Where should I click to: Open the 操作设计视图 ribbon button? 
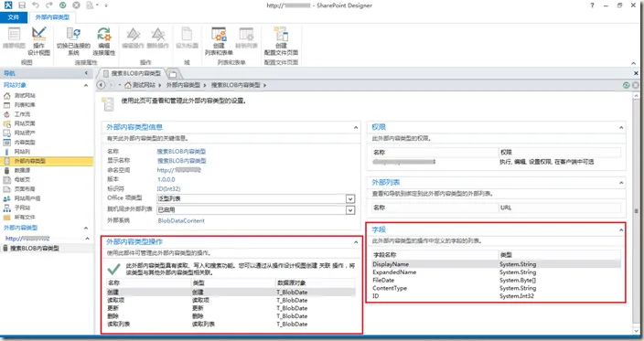(39, 40)
